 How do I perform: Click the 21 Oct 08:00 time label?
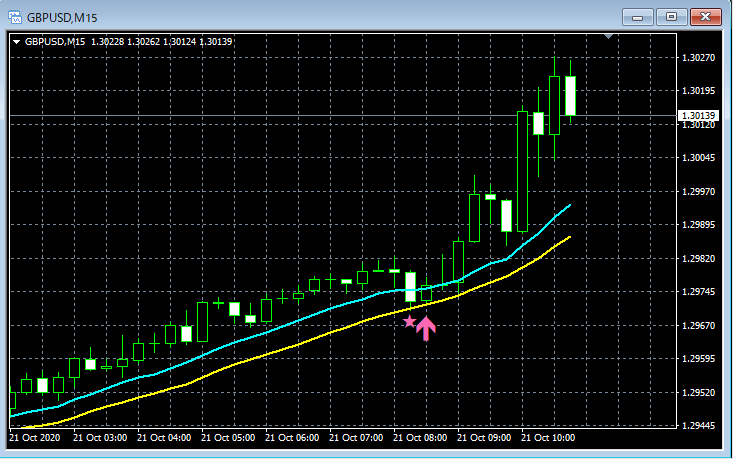(x=420, y=438)
